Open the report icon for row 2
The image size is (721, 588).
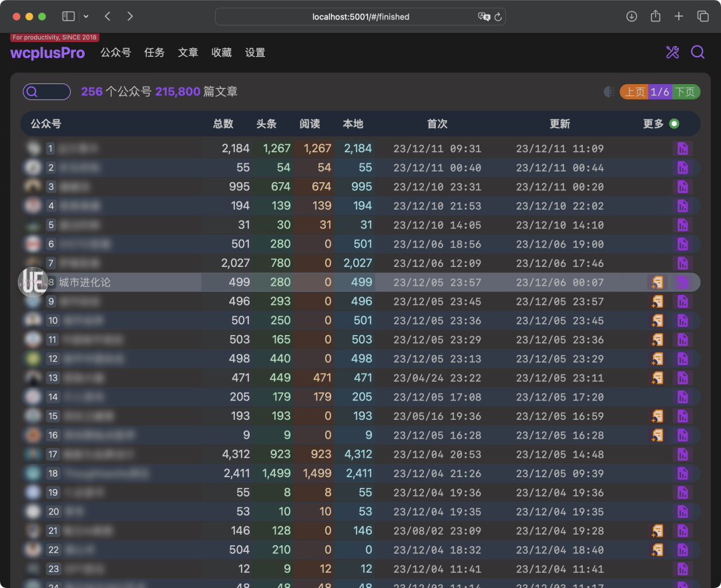[x=682, y=168]
